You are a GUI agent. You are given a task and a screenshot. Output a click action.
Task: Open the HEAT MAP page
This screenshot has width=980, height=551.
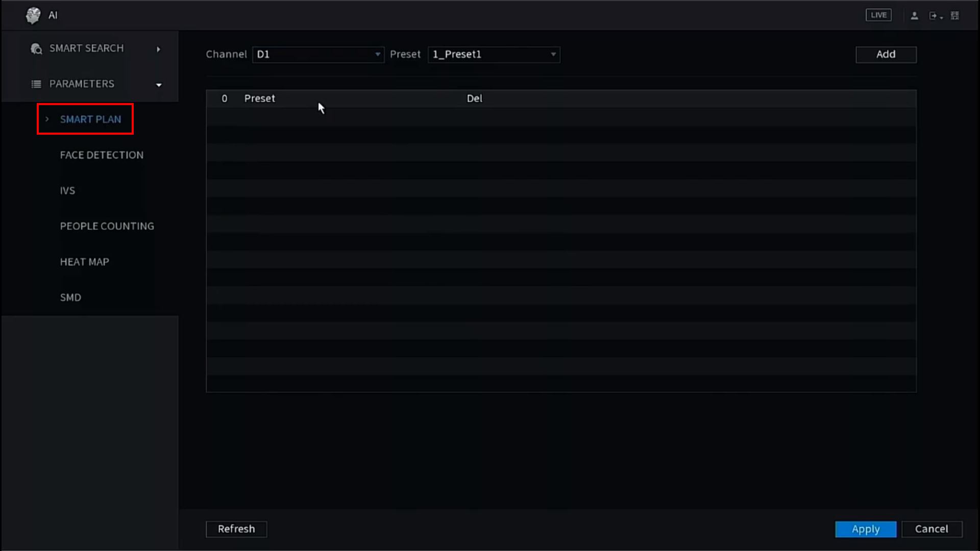[x=84, y=262]
